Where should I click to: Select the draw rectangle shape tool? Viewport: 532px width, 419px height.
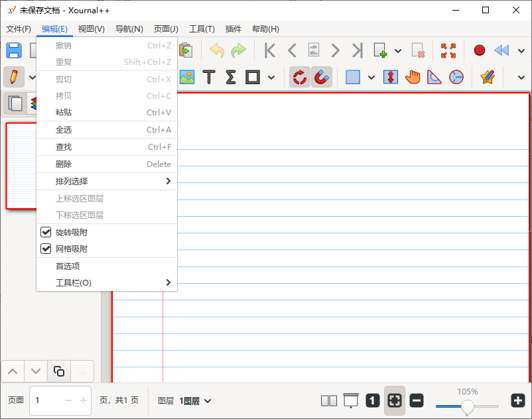(253, 77)
